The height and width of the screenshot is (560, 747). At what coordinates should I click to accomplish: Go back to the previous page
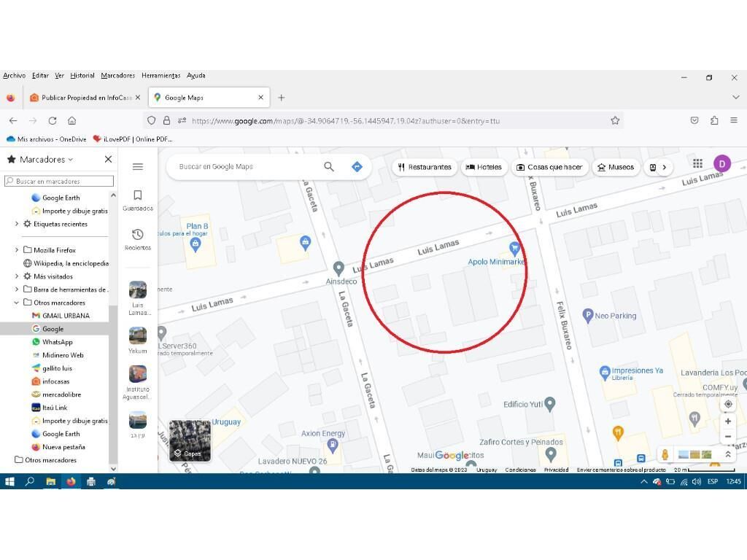[13, 120]
